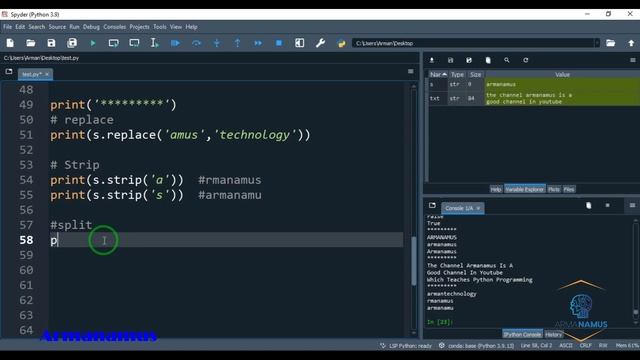Step out of function (up arrow) debugger icon
Screen dimensions: 640x360
pos(238,43)
